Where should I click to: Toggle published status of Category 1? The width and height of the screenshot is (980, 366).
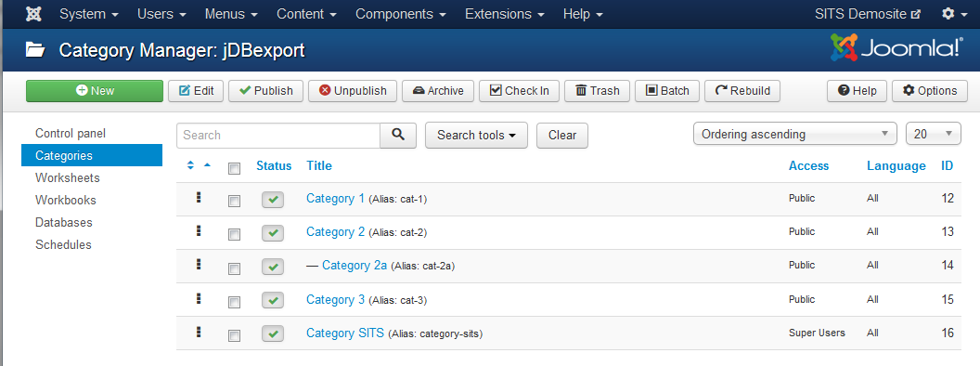[x=273, y=201]
